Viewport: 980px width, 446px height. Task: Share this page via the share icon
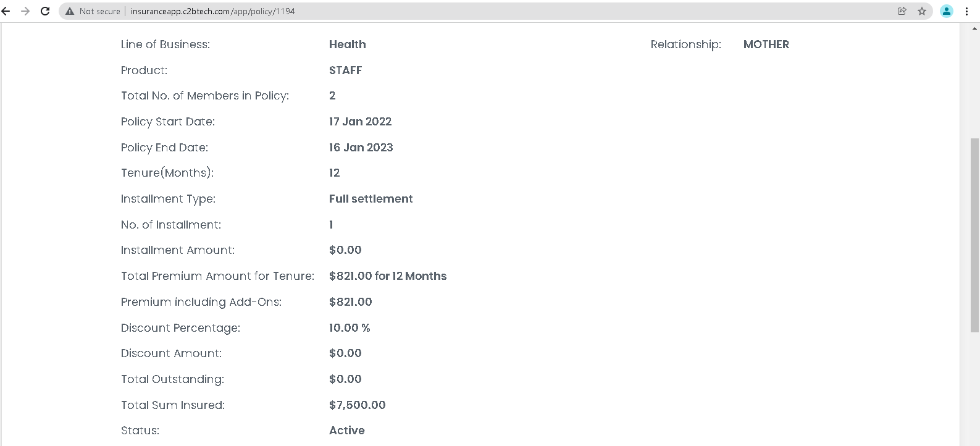[x=902, y=11]
